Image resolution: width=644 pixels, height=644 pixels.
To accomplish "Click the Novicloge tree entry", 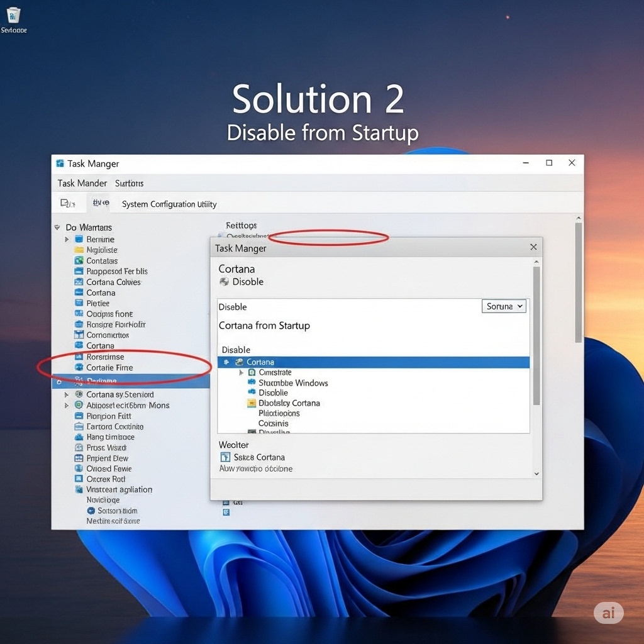I will tap(103, 500).
